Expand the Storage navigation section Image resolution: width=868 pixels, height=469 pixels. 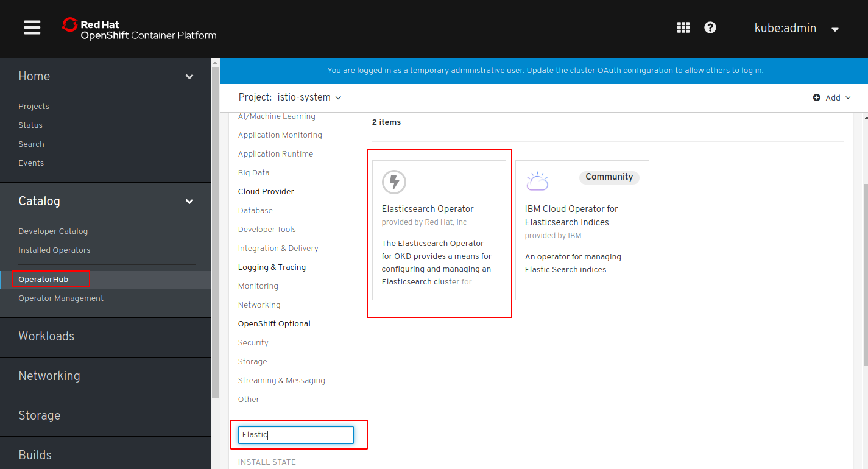[105, 415]
